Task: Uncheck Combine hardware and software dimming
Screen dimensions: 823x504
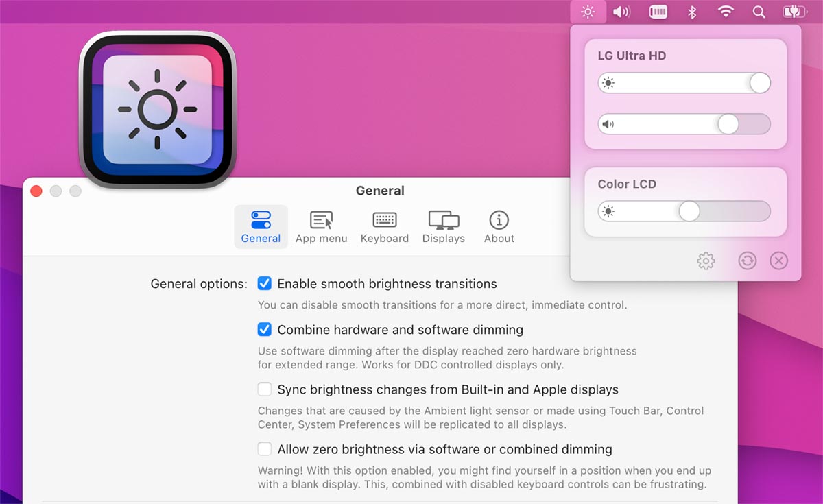Action: pos(265,330)
